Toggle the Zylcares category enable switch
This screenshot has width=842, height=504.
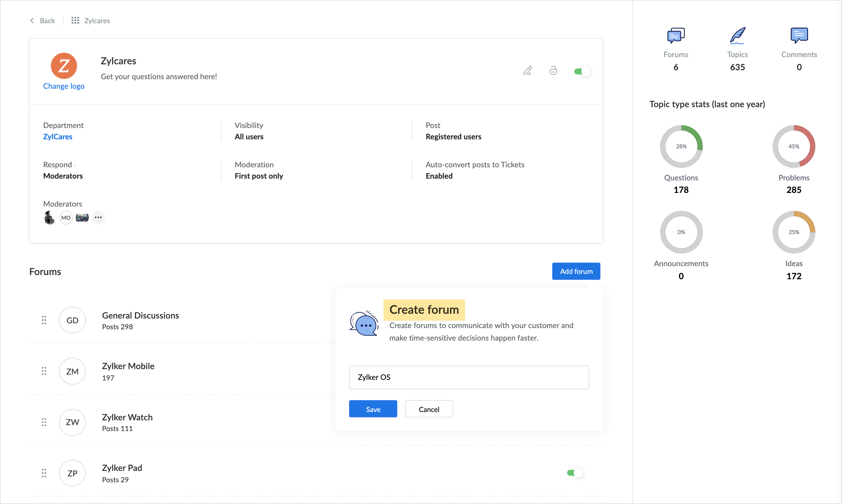[582, 71]
